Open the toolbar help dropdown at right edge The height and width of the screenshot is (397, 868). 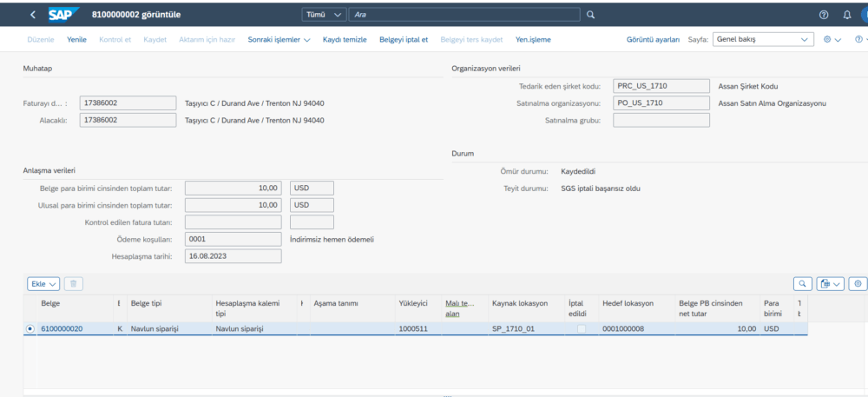(x=861, y=40)
